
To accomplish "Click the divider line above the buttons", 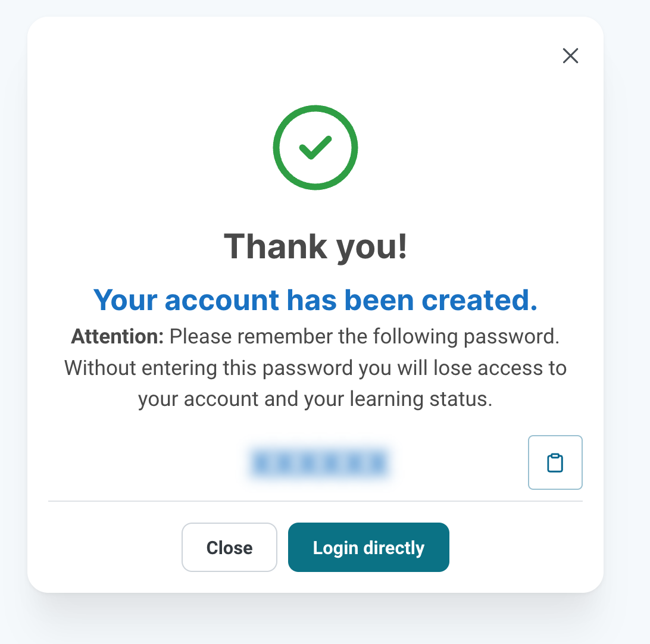I will pos(315,502).
